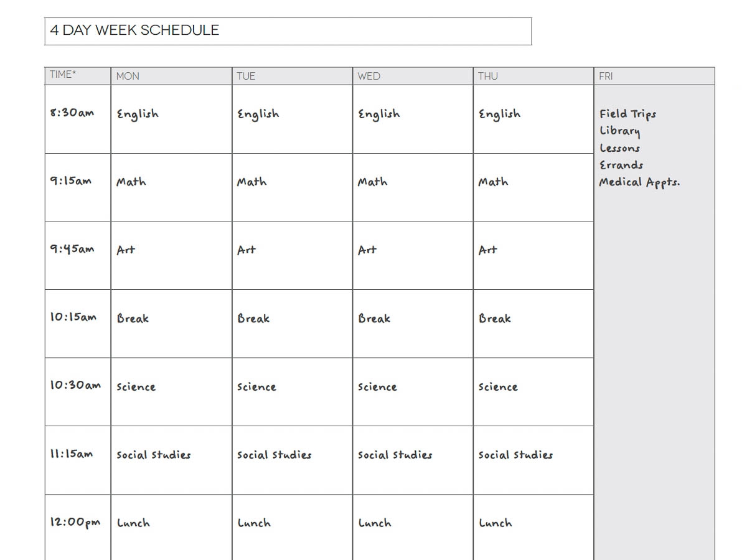Viewport: 747px width, 560px height.
Task: Click Wednesday's Social Studies cell
Action: point(413,460)
